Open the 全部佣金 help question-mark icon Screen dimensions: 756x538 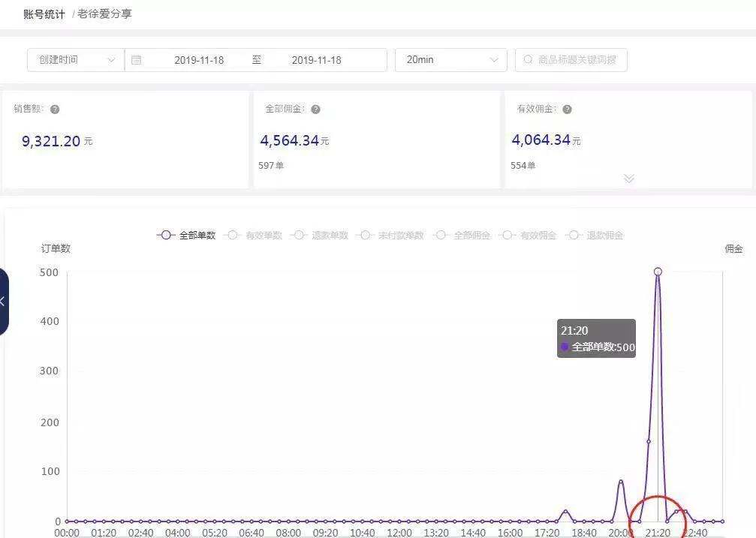315,109
